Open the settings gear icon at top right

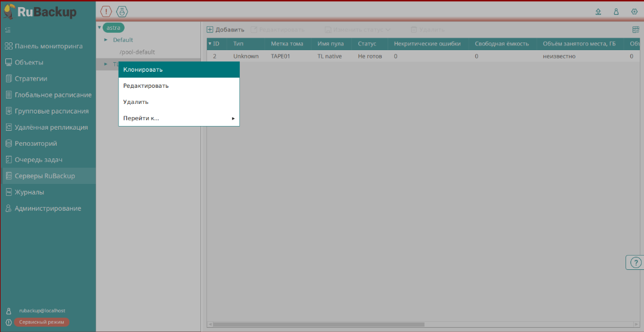click(x=634, y=12)
